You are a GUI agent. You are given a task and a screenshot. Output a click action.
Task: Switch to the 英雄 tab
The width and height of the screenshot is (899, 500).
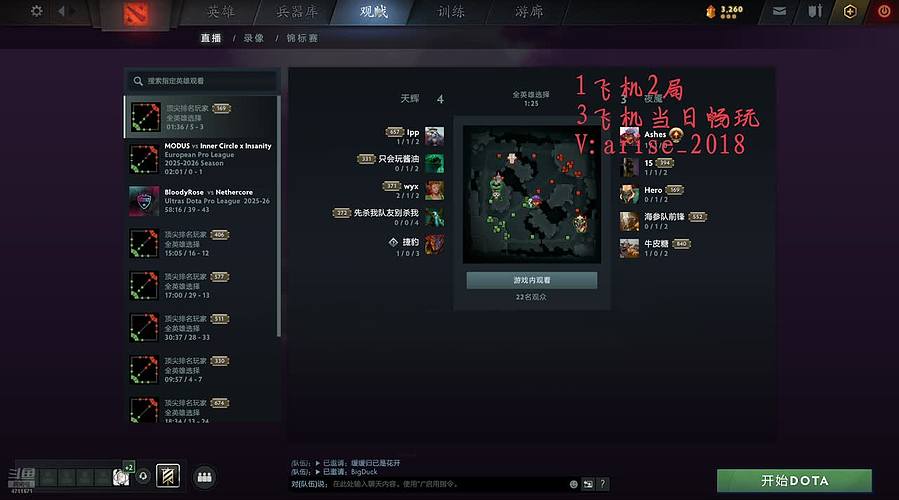(221, 11)
